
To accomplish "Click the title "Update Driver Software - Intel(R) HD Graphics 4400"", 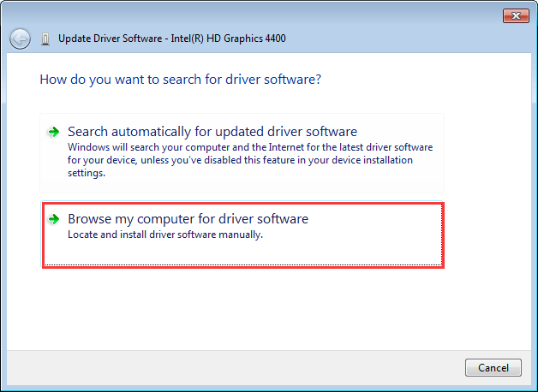I will 172,39.
